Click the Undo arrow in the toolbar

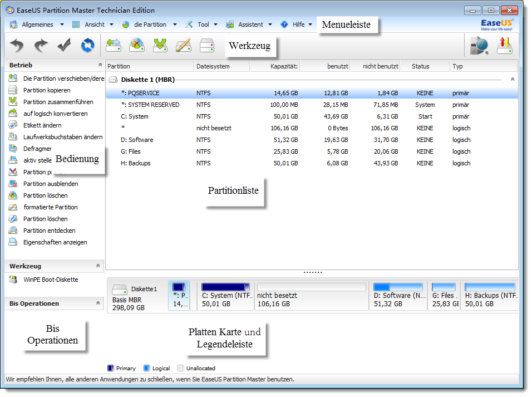pos(17,46)
